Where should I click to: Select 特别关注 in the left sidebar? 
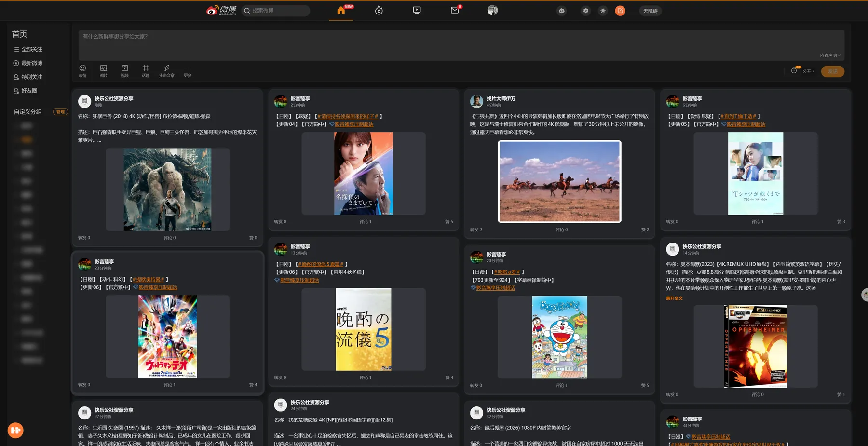pos(28,77)
